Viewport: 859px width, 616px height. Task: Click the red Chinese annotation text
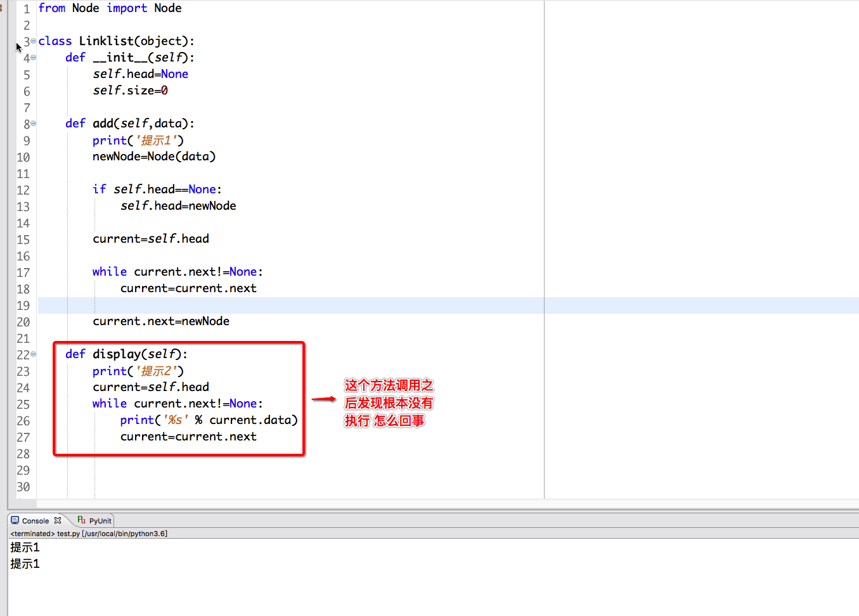pos(389,403)
